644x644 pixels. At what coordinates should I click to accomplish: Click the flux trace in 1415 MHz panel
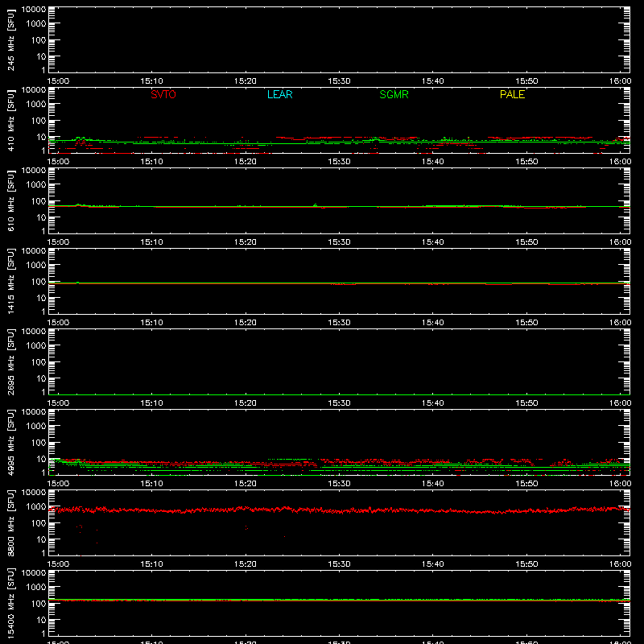pyautogui.click(x=339, y=283)
